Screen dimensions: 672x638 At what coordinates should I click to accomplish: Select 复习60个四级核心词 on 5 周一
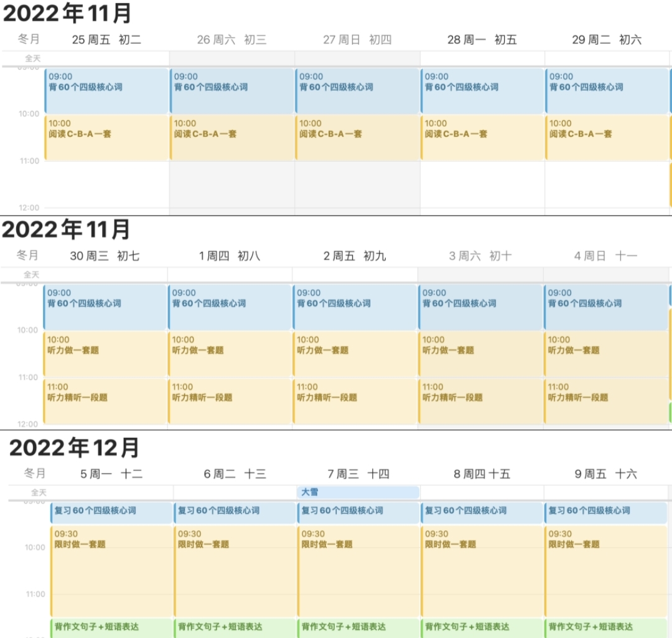pyautogui.click(x=111, y=512)
